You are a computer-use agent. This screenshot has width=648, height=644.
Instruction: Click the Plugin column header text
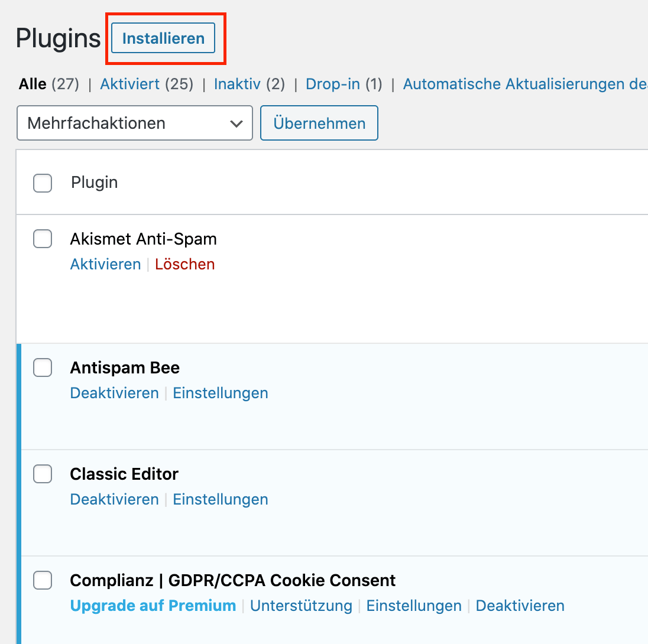tap(94, 182)
